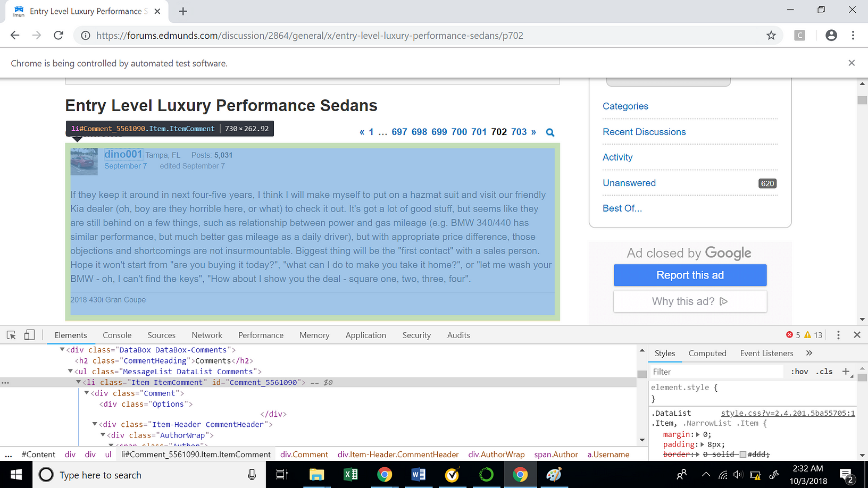The image size is (868, 488).
Task: Go to page 703 of discussion
Action: point(519,132)
